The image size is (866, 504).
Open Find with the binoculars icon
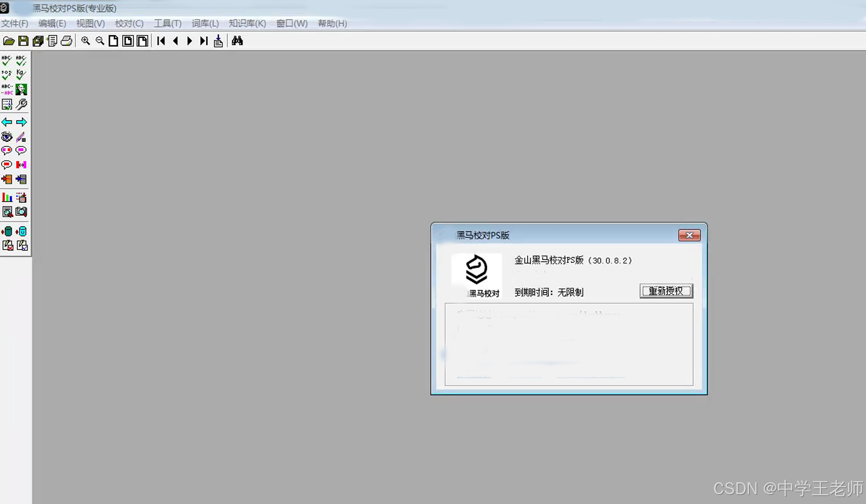(x=237, y=41)
